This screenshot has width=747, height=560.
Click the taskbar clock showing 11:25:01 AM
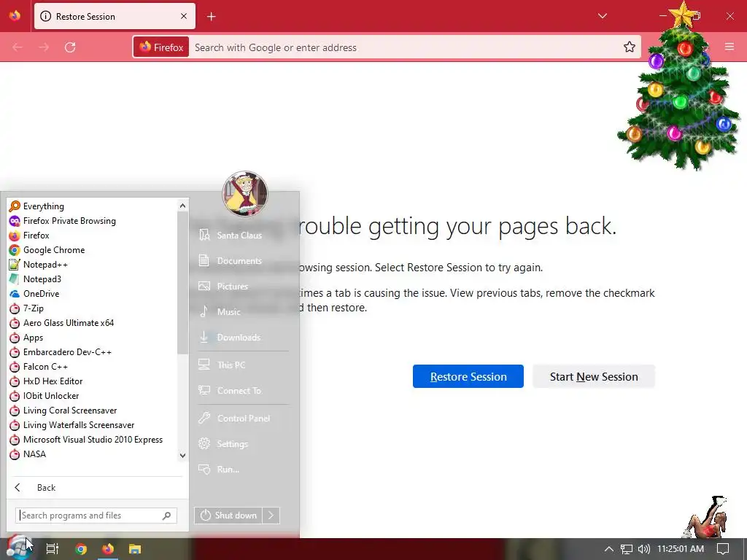coord(681,549)
